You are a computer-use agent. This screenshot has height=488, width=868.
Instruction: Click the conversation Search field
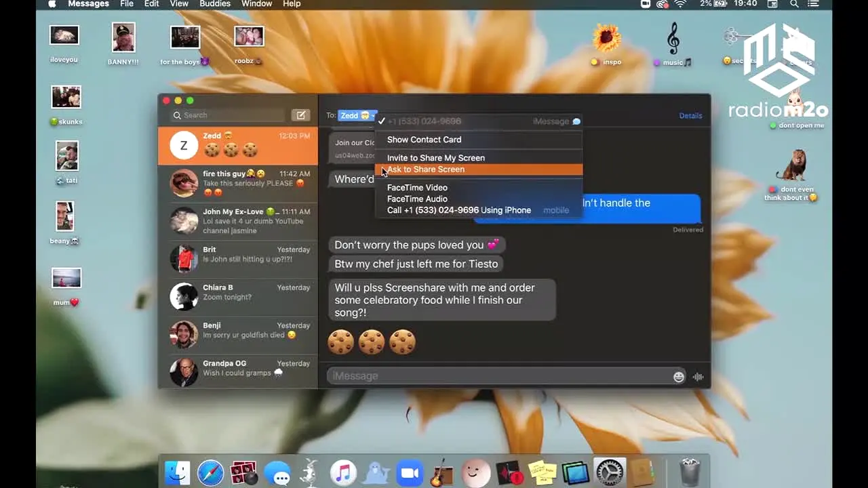tap(228, 115)
